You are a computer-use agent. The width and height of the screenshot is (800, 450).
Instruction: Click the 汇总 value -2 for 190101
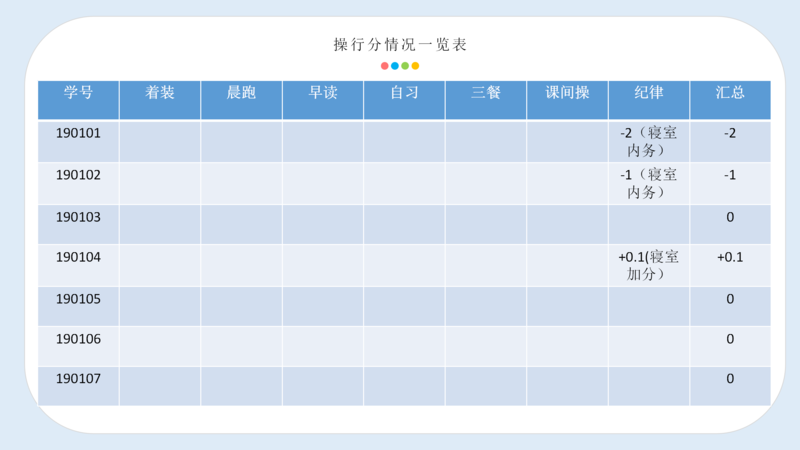coord(730,134)
